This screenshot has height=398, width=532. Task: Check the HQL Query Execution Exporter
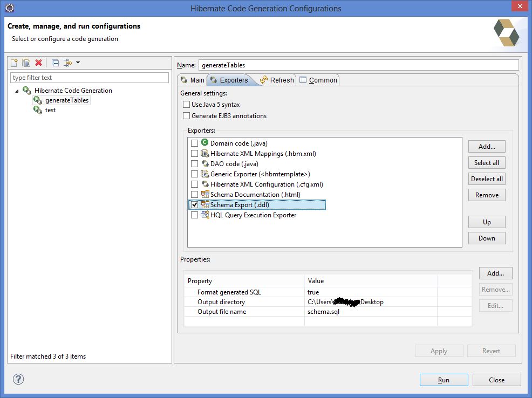(194, 215)
